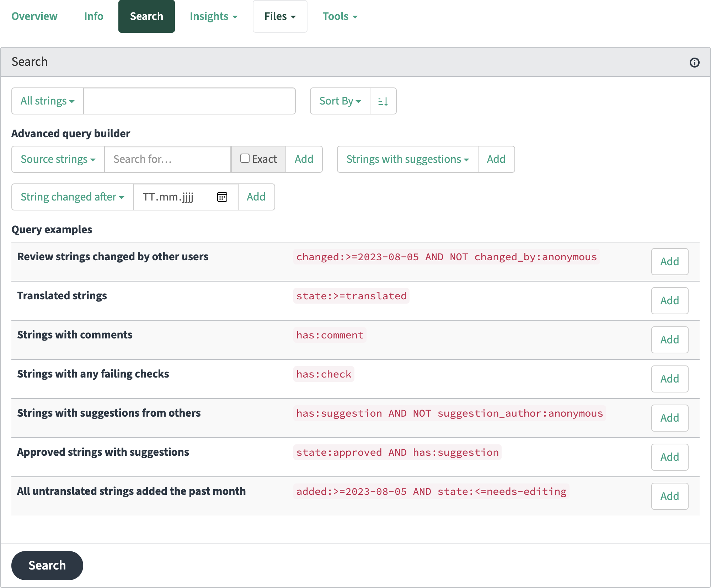This screenshot has width=711, height=588.
Task: Open the Files dropdown menu
Action: pos(280,16)
